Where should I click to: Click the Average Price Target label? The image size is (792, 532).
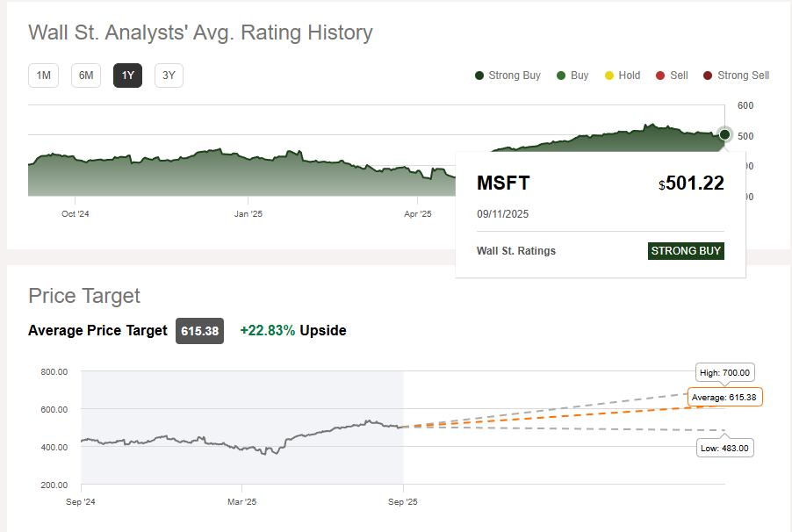click(x=97, y=330)
